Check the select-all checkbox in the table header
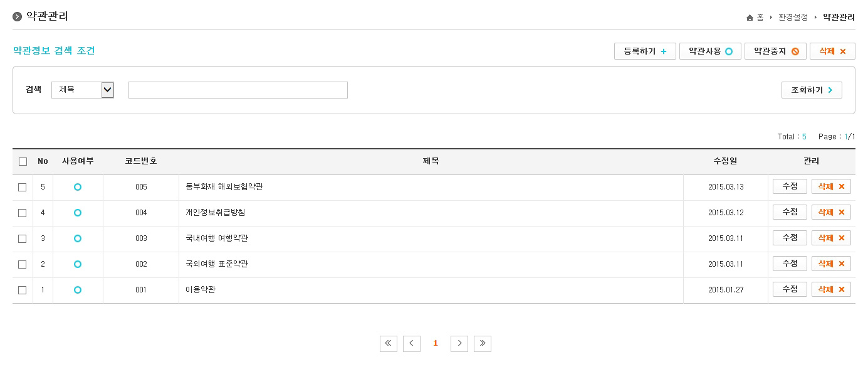Image resolution: width=868 pixels, height=374 pixels. (x=23, y=161)
